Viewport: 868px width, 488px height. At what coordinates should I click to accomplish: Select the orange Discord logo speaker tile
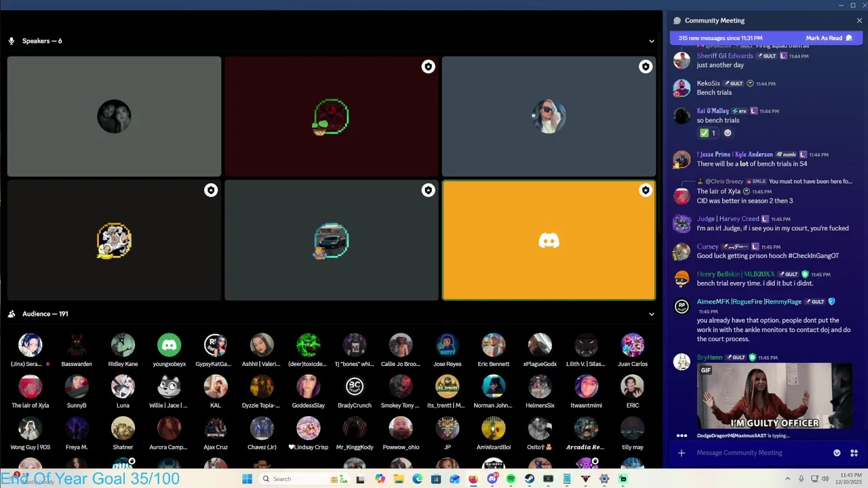point(549,240)
